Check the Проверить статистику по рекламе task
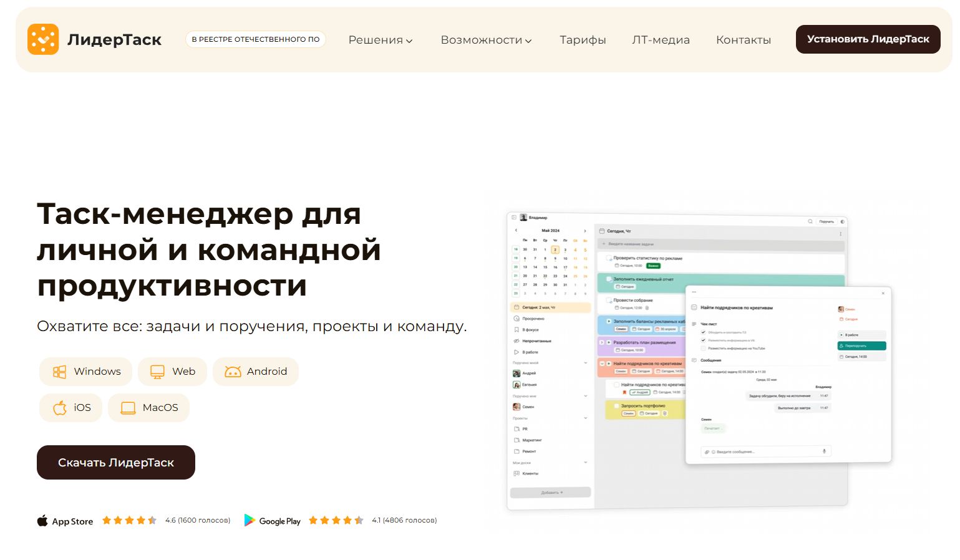This screenshot has height=560, width=960. 609,258
